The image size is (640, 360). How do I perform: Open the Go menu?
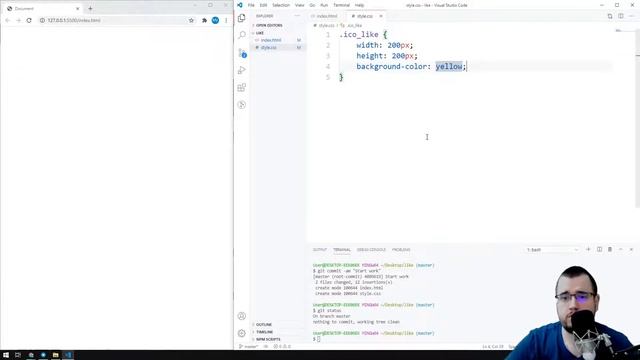click(x=312, y=5)
